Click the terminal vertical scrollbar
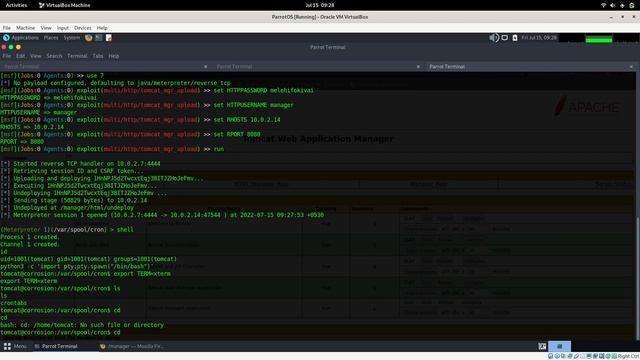 pos(638,278)
